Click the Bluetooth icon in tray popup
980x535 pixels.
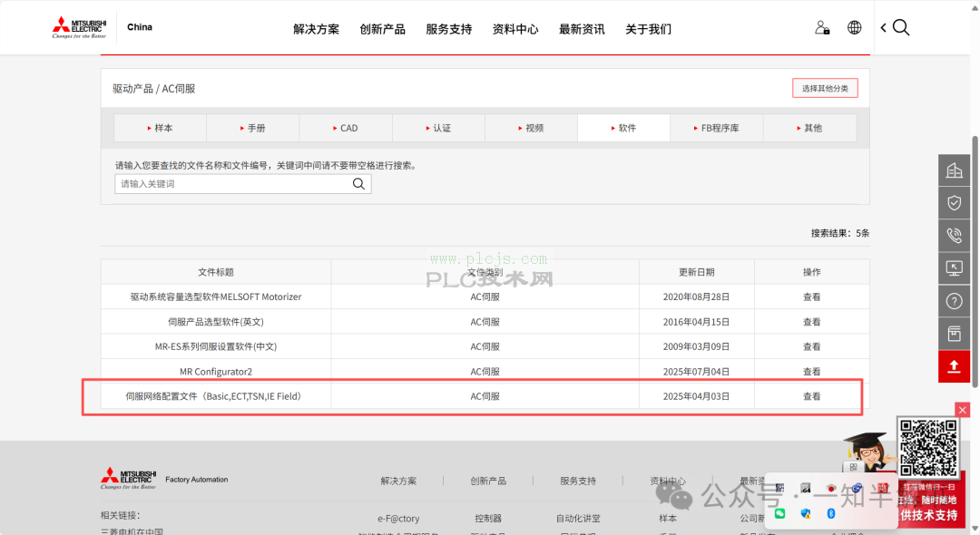[831, 513]
